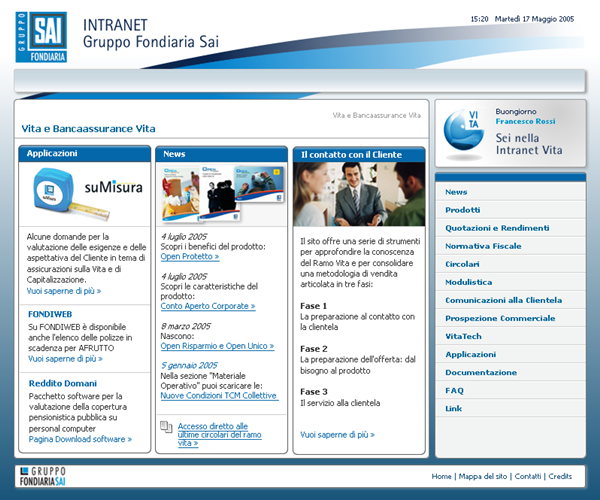The image size is (600, 500).
Task: Click the blue VITA globe icon
Action: (x=463, y=130)
